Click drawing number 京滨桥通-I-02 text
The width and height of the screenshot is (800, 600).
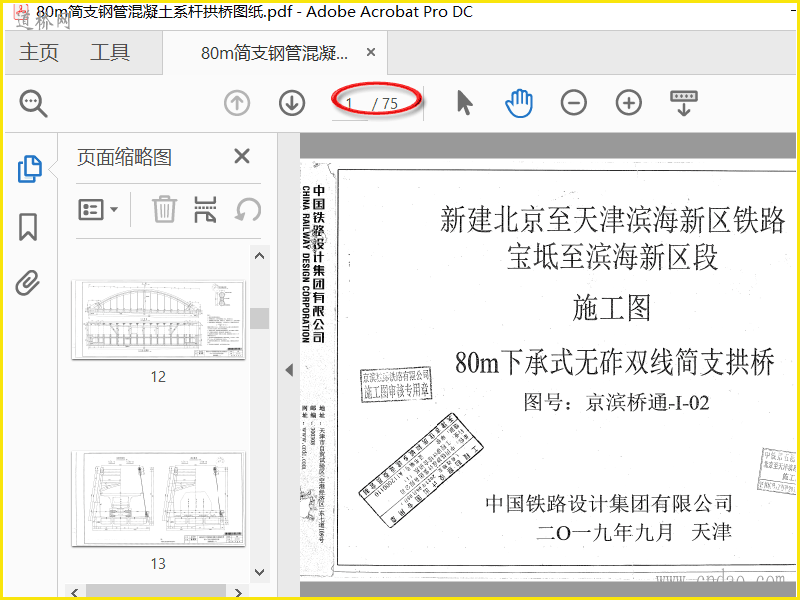[647, 403]
